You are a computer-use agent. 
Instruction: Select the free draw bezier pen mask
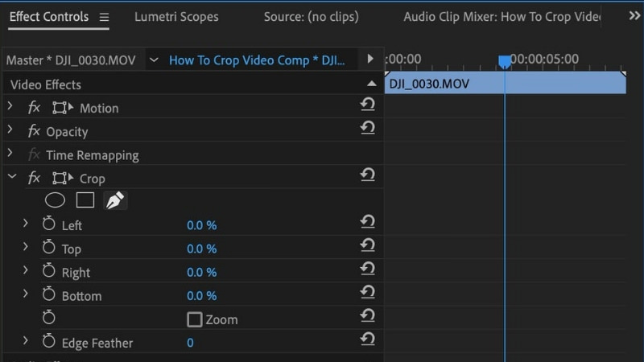point(116,201)
